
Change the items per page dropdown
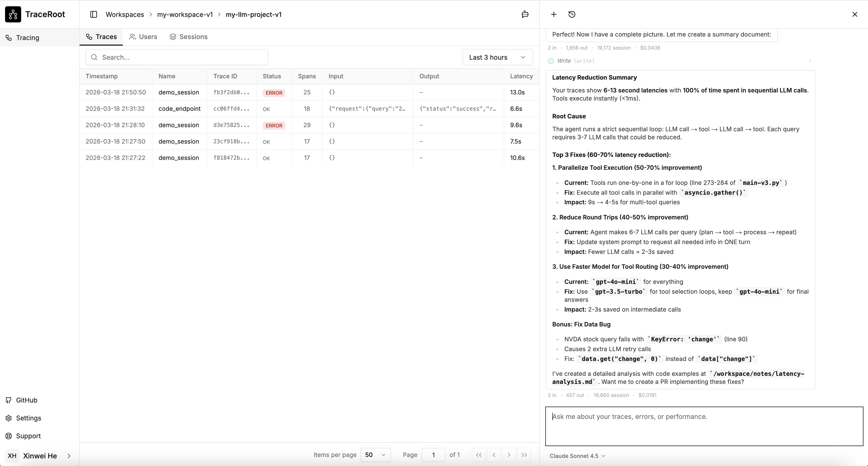[x=375, y=454]
